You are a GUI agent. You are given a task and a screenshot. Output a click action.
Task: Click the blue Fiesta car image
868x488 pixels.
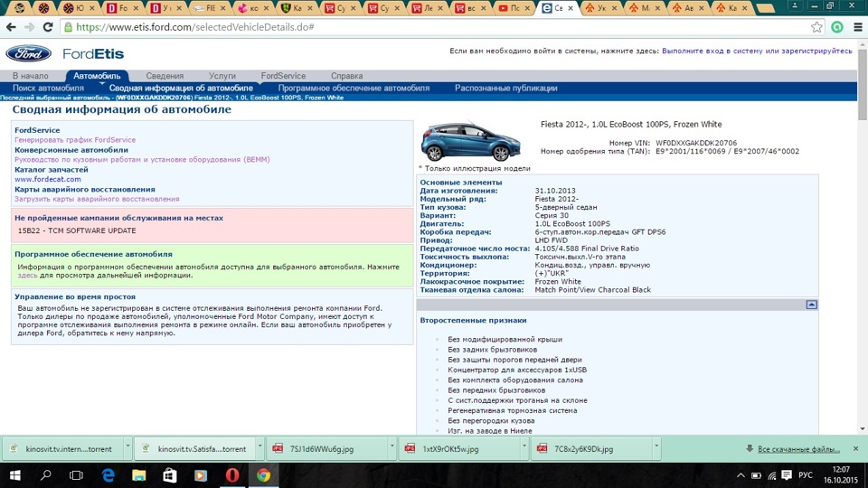pos(470,142)
